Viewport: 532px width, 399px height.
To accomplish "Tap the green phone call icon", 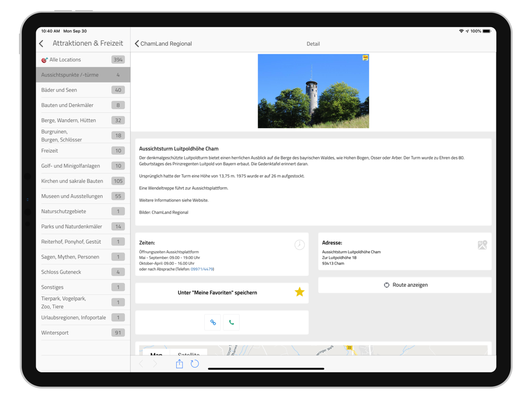I will 231,322.
